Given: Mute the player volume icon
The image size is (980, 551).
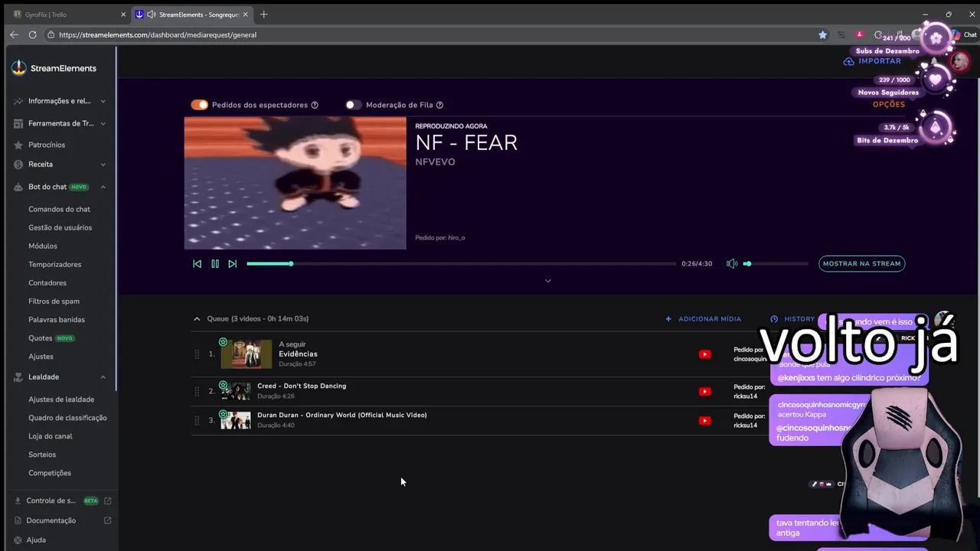Looking at the screenshot, I should [732, 263].
